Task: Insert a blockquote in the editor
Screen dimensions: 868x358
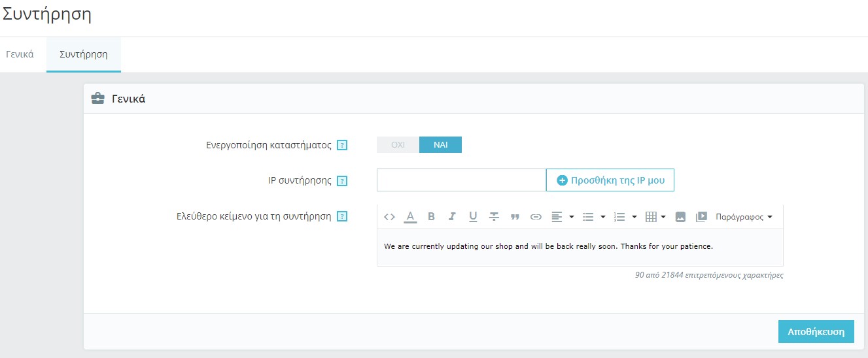Action: 515,217
